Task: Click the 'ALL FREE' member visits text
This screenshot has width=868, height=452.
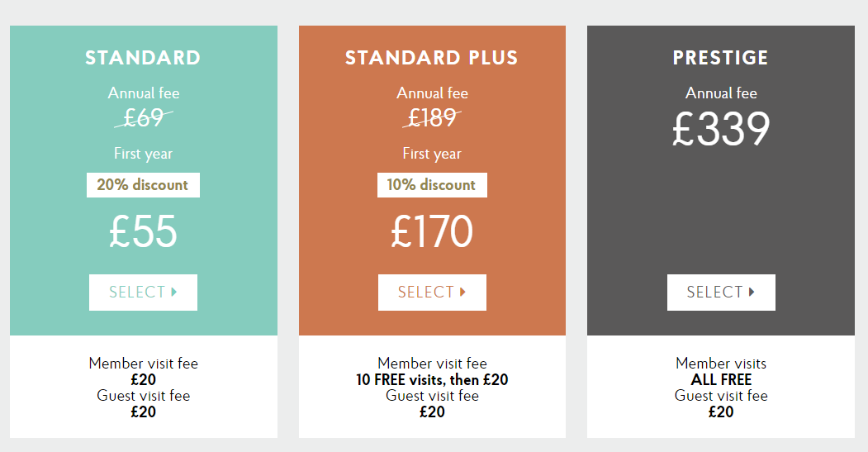Action: click(721, 380)
